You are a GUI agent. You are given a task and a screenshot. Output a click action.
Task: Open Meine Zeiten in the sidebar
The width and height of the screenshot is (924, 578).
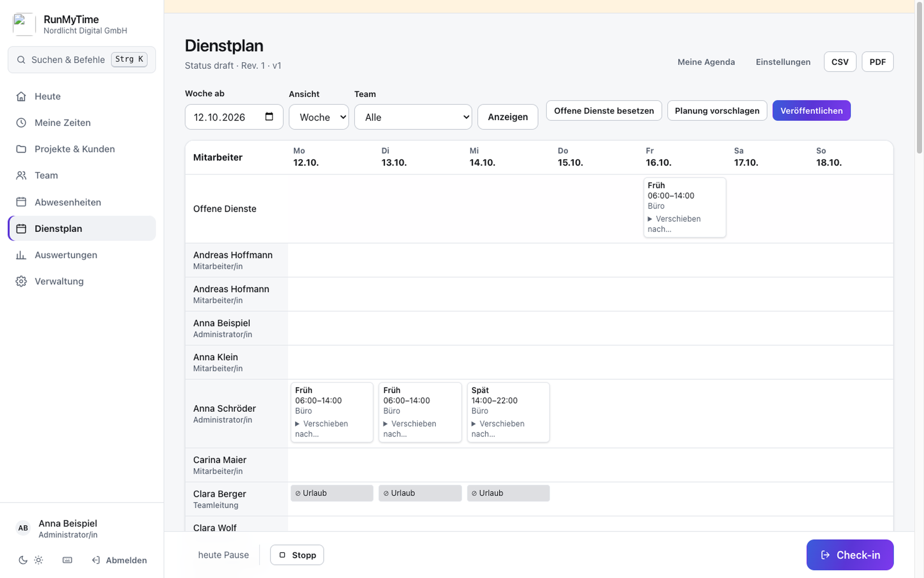(82, 123)
